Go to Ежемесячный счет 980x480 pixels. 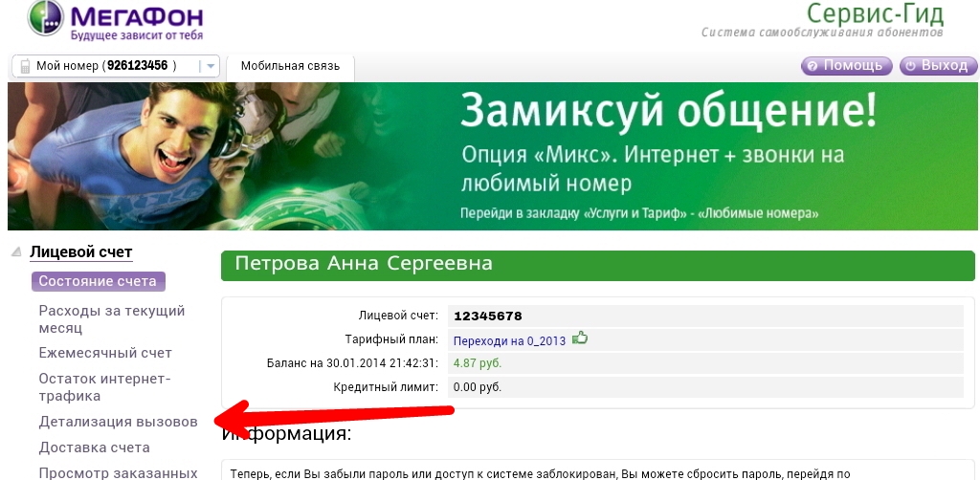point(105,353)
